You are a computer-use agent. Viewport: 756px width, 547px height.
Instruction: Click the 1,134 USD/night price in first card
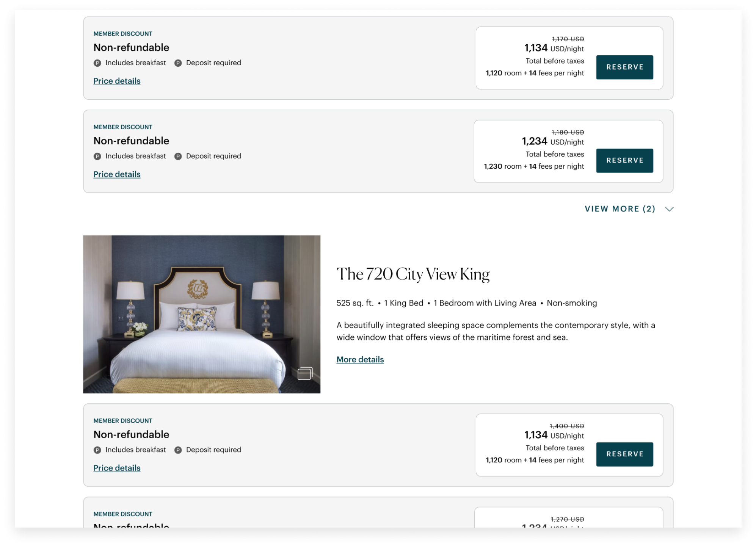554,48
